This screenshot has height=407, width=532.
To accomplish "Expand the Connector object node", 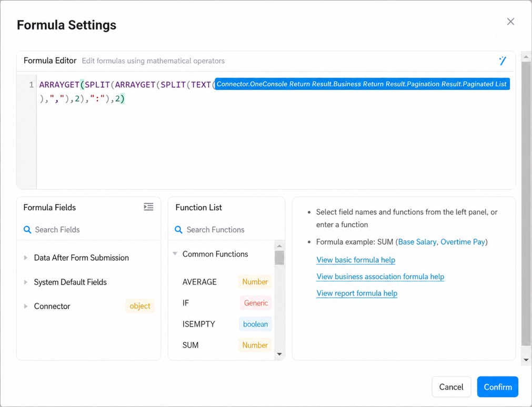I will 26,306.
